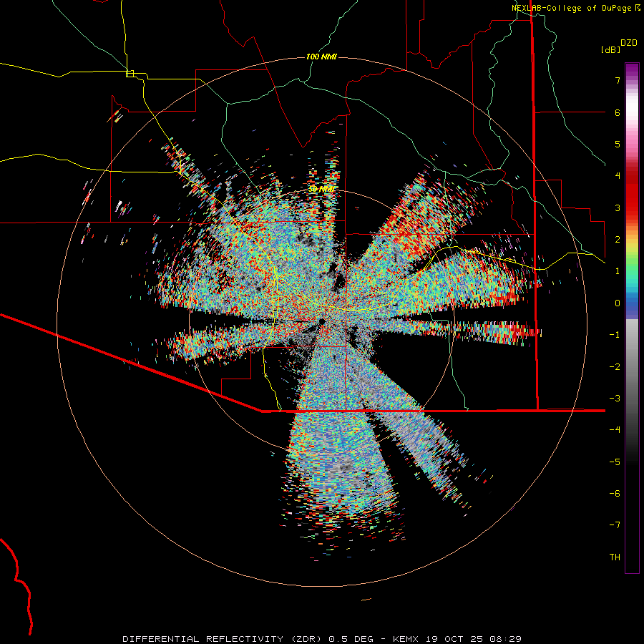Click the 4 value on color scale

coord(618,176)
